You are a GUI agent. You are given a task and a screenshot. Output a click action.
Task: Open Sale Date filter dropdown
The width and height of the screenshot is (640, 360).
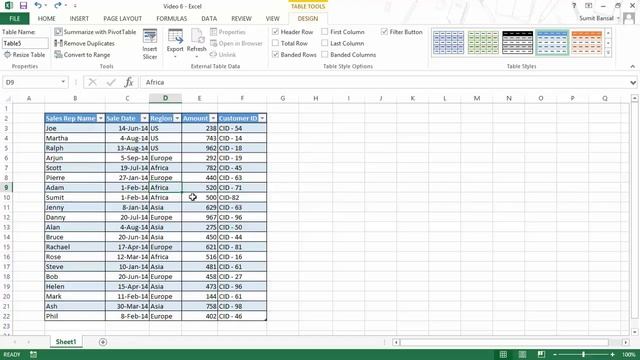click(144, 118)
